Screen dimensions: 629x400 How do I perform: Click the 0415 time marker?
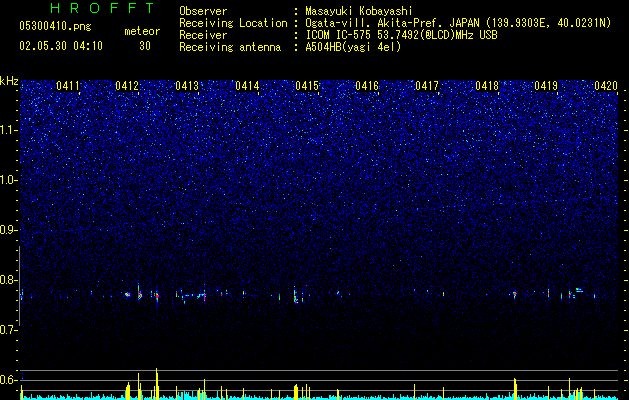[307, 86]
